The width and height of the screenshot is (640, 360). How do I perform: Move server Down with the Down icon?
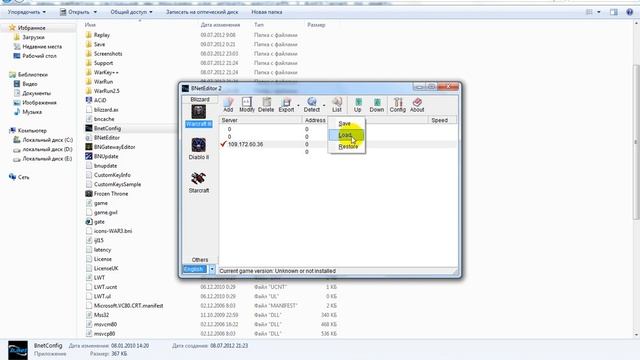pos(377,105)
